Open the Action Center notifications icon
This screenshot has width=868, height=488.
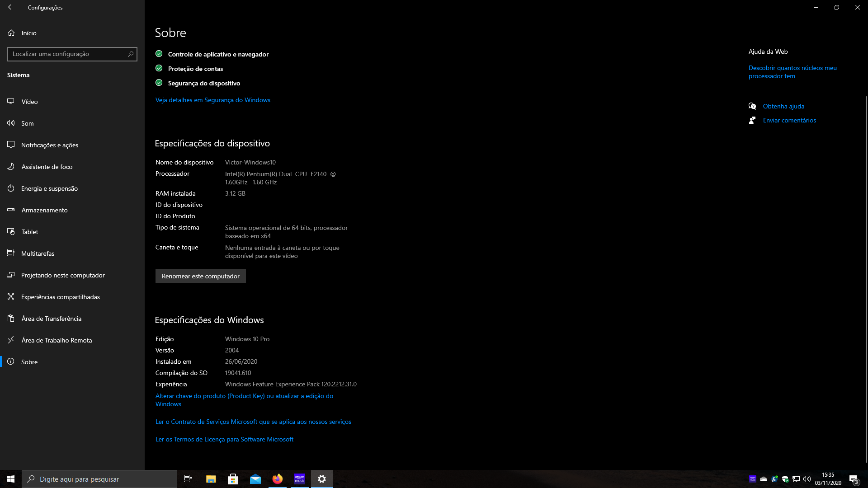point(854,479)
